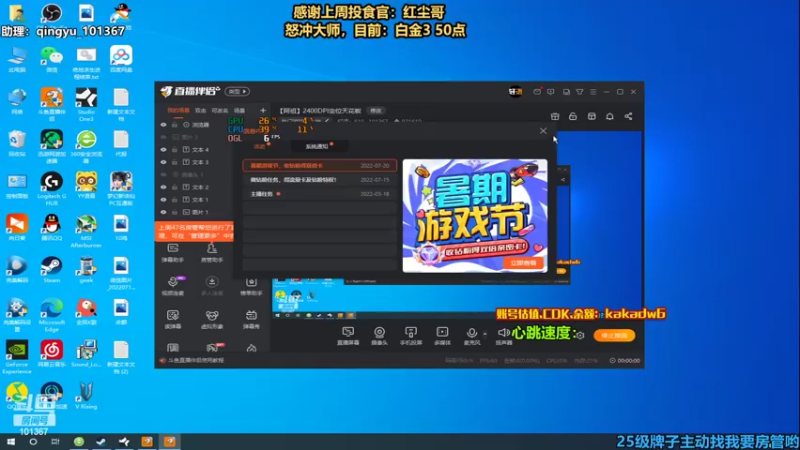This screenshot has width=800, height=450.
Task: Open the 虚拟形象 tool
Action: pos(212,319)
